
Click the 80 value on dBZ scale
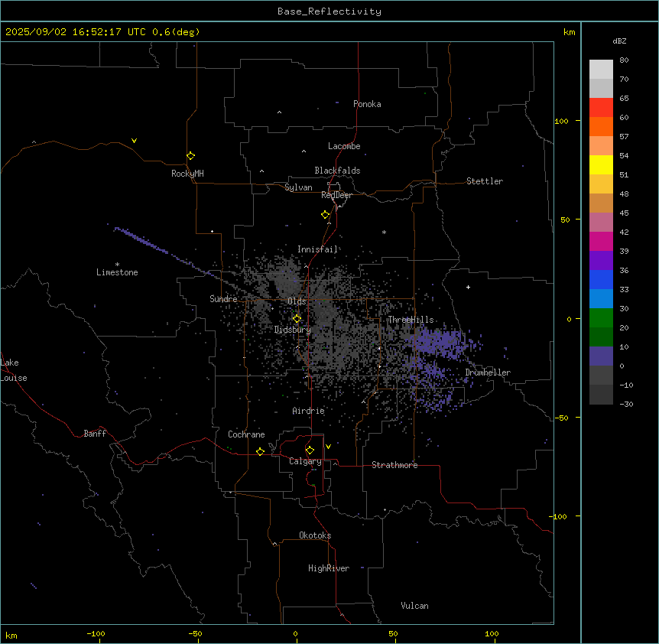624,60
